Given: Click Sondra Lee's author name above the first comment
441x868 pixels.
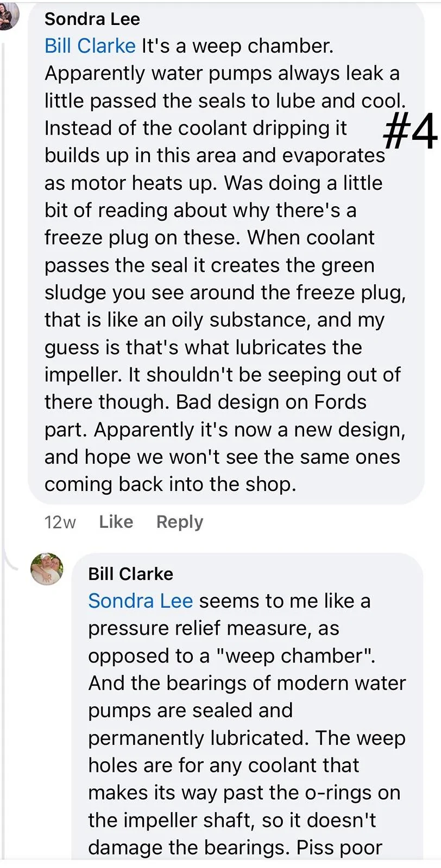Looking at the screenshot, I should click(x=92, y=19).
